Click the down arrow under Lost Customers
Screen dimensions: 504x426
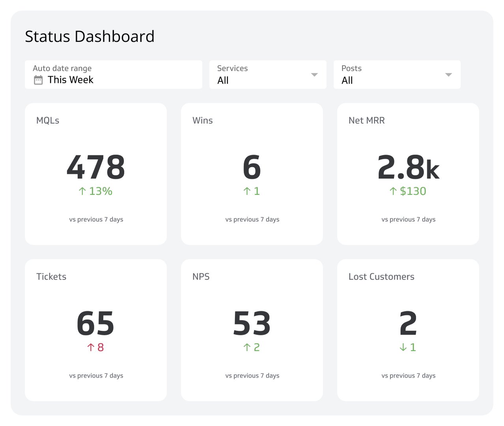click(x=403, y=348)
